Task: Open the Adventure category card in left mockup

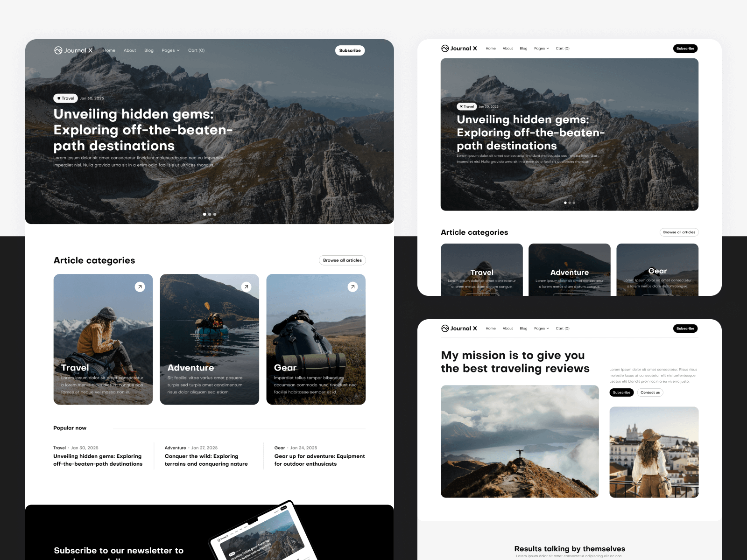Action: point(210,339)
